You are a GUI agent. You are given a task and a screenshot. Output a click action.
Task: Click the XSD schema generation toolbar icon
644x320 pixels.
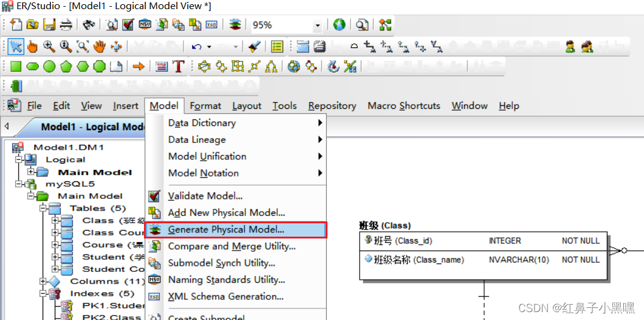[x=211, y=25]
